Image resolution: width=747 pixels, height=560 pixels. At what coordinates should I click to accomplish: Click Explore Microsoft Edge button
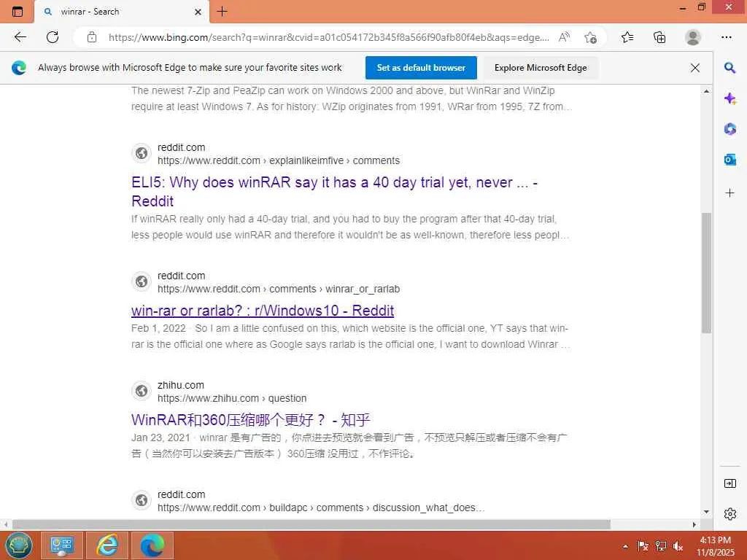pos(541,68)
